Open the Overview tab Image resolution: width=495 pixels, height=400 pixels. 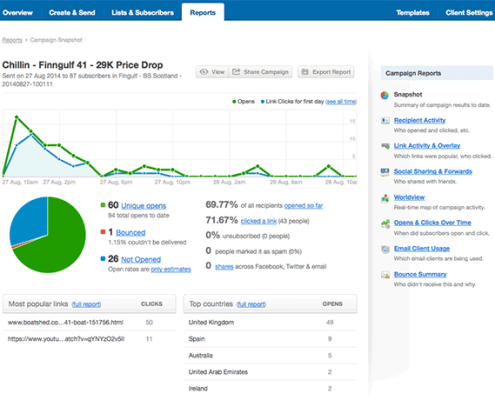(18, 13)
